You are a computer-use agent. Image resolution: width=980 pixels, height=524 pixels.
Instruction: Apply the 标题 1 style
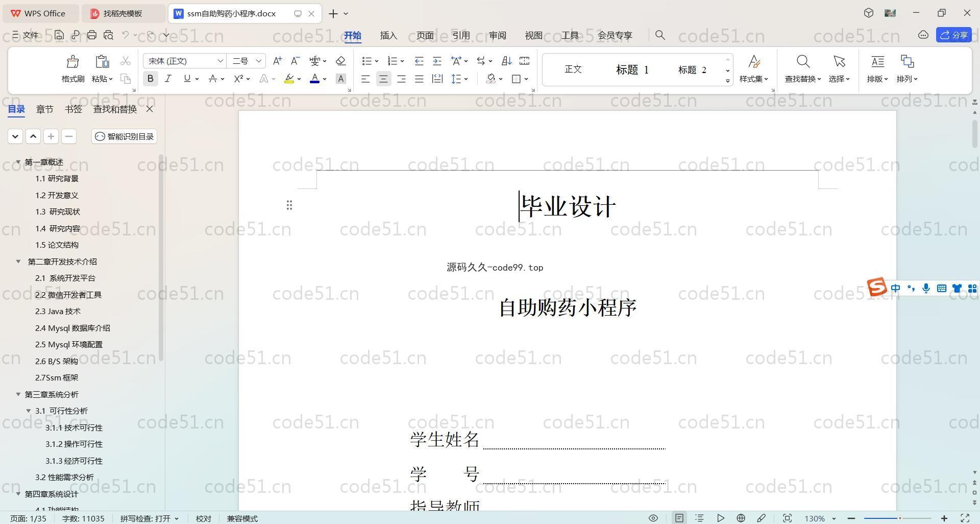(x=632, y=69)
